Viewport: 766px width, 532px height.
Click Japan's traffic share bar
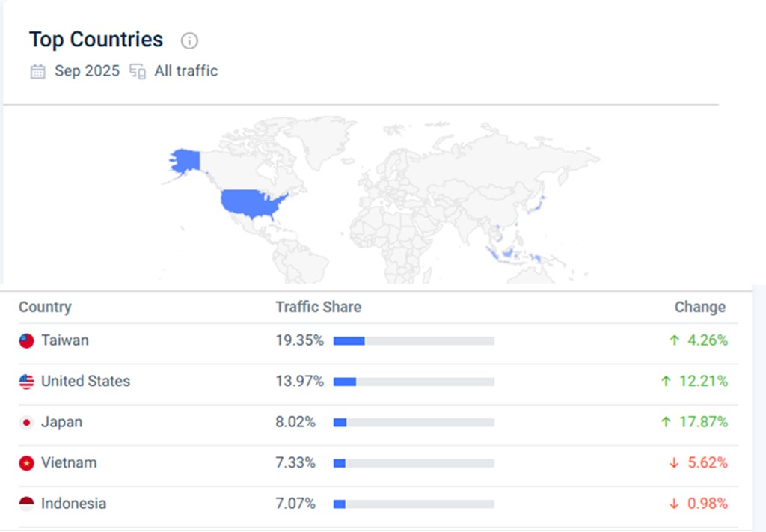tap(414, 423)
